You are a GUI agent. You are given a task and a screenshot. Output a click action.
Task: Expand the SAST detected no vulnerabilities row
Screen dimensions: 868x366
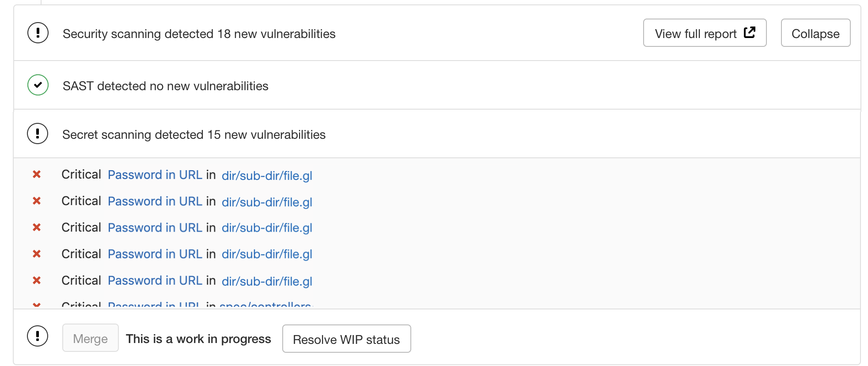[x=165, y=86]
